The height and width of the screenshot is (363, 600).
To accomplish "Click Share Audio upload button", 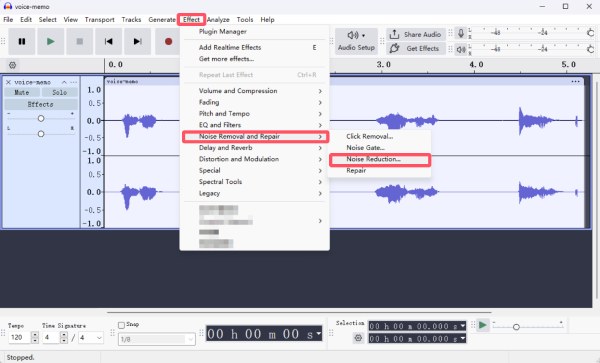I will 416,34.
